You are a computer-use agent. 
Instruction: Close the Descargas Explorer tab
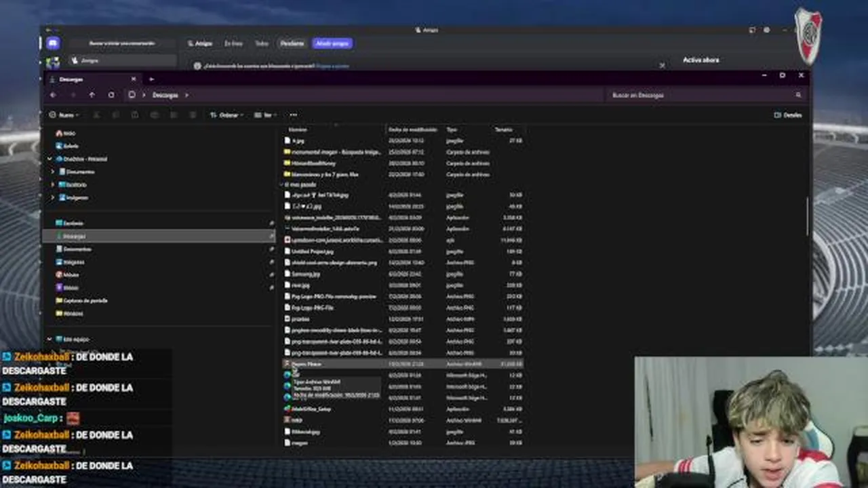click(133, 79)
